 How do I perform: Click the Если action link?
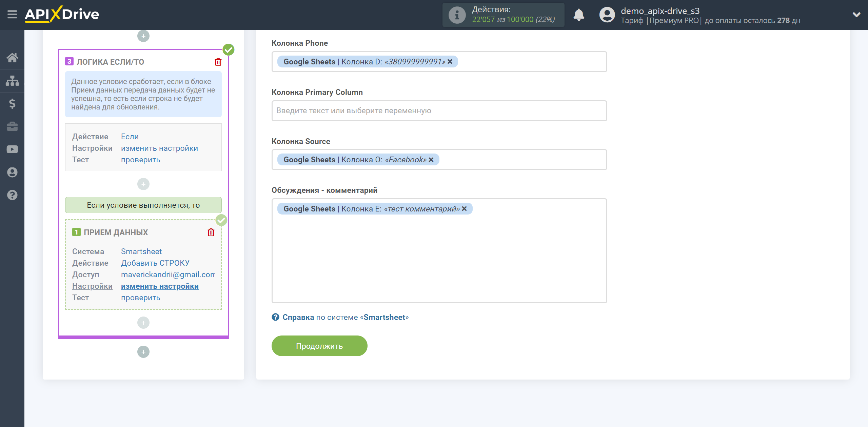[x=130, y=137]
